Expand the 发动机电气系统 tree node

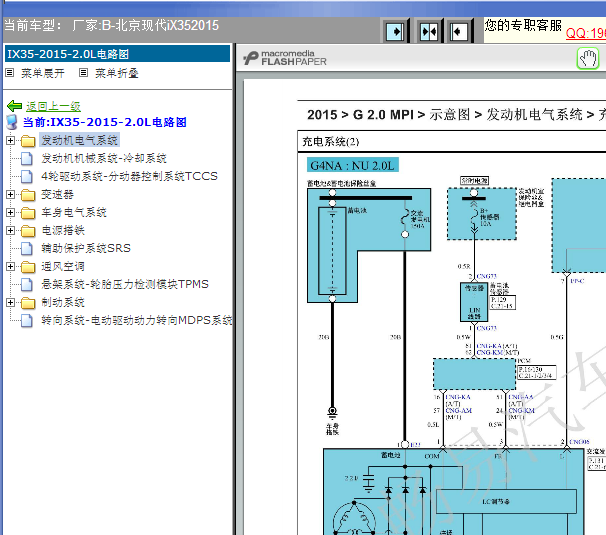tap(10, 141)
